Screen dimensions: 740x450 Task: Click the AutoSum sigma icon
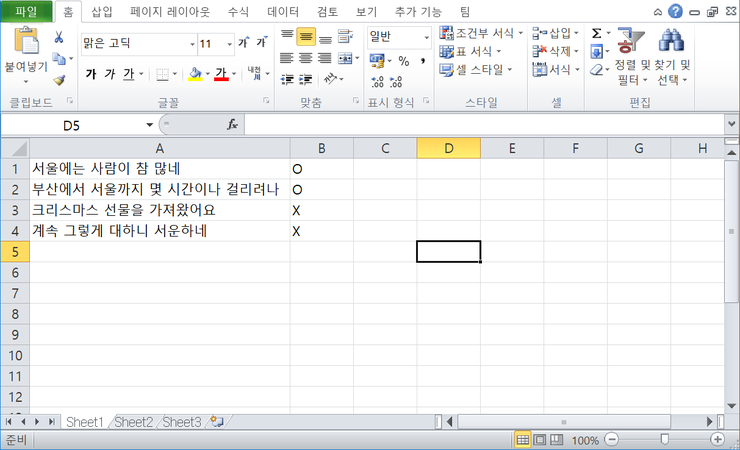(x=597, y=34)
